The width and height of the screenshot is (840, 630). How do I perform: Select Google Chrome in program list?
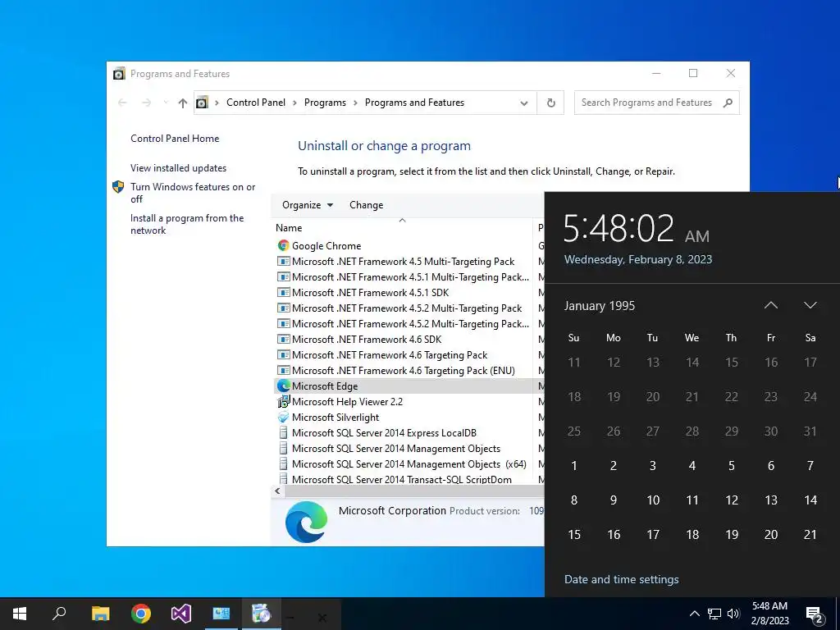326,246
